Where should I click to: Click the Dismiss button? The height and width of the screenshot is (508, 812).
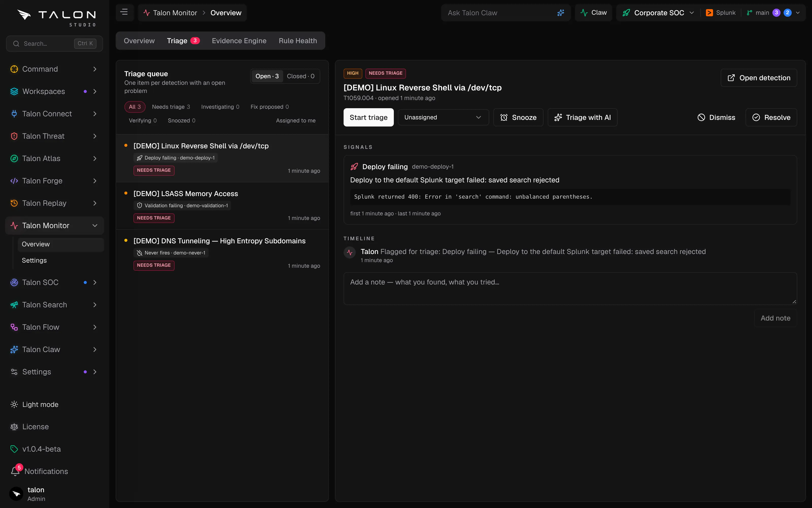pyautogui.click(x=716, y=117)
